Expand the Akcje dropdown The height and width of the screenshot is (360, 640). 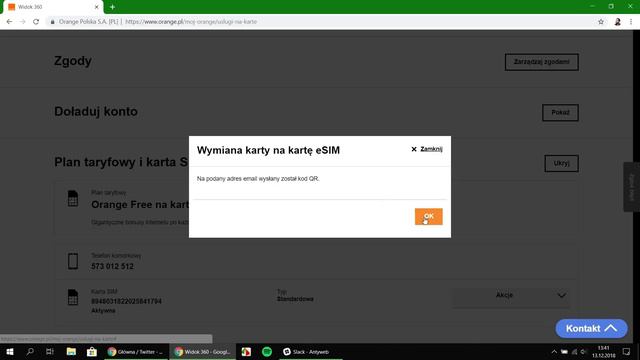pyautogui.click(x=511, y=295)
